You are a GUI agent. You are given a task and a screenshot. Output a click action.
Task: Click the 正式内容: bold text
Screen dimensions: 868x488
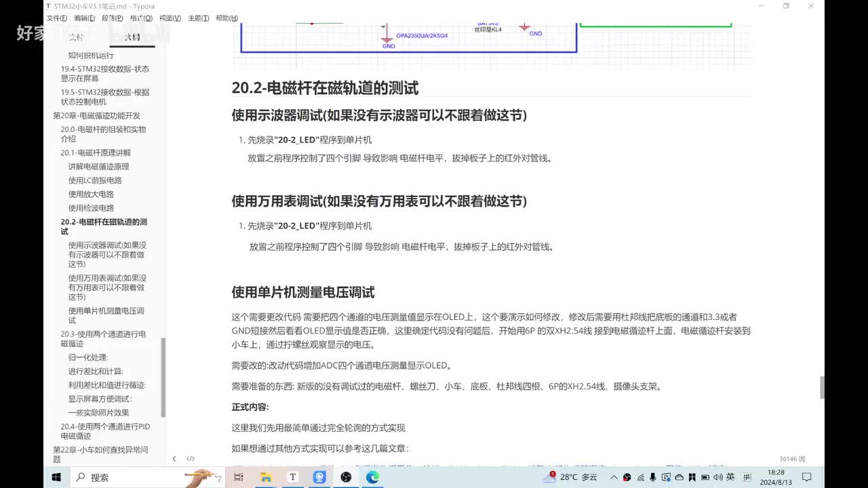pos(250,407)
